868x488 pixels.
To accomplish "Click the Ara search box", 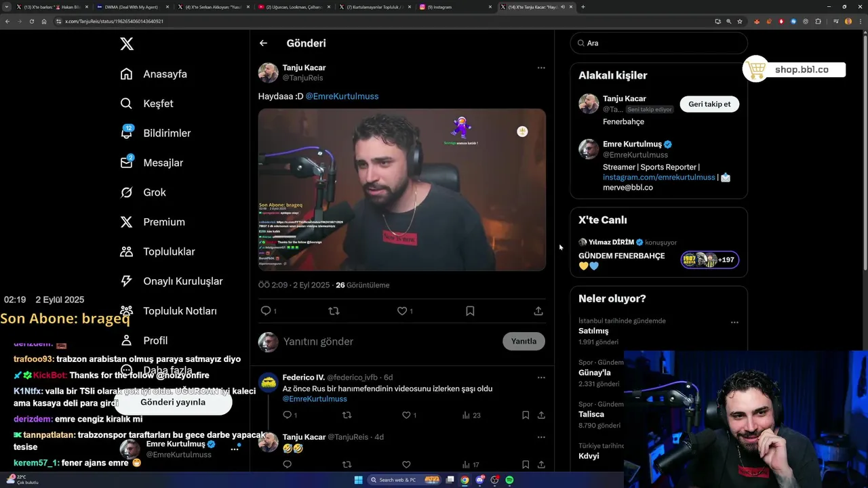I will [x=658, y=43].
